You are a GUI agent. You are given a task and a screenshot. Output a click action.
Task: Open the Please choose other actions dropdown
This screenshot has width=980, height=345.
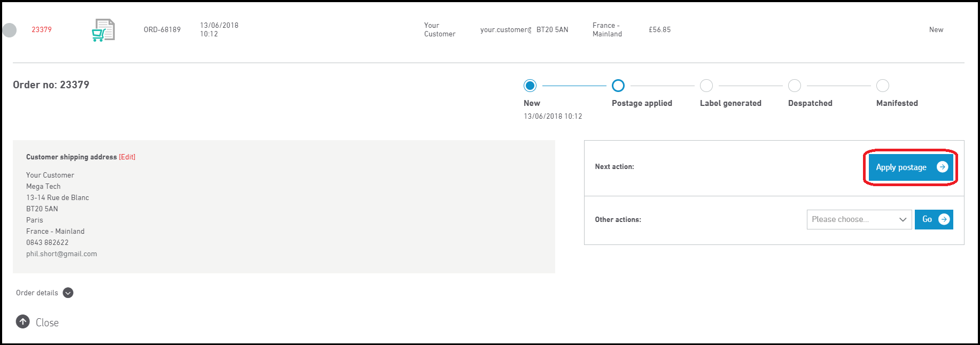pyautogui.click(x=859, y=219)
